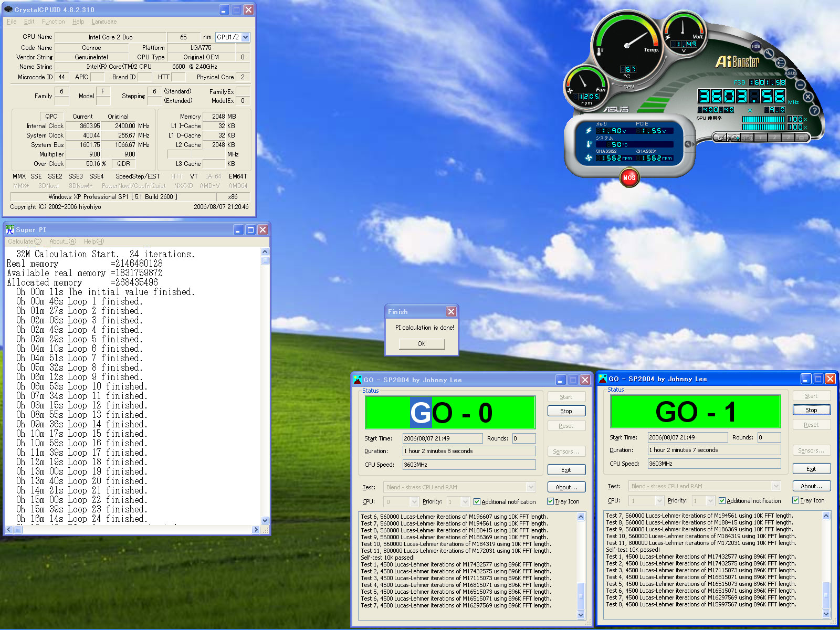
Task: Open Priority dropdown in left SP2004
Action: point(465,502)
